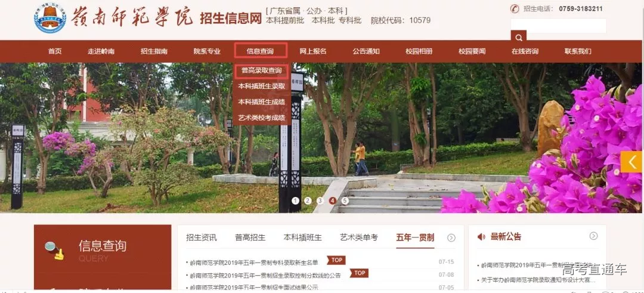Open the 招生指南 navigation item
This screenshot has width=644, height=293.
154,51
